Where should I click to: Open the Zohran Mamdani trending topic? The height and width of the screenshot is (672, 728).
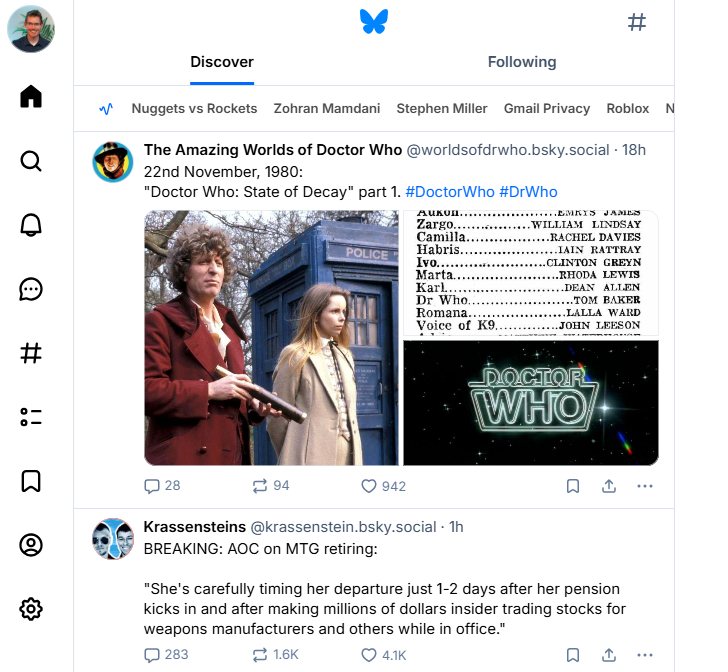tap(326, 108)
